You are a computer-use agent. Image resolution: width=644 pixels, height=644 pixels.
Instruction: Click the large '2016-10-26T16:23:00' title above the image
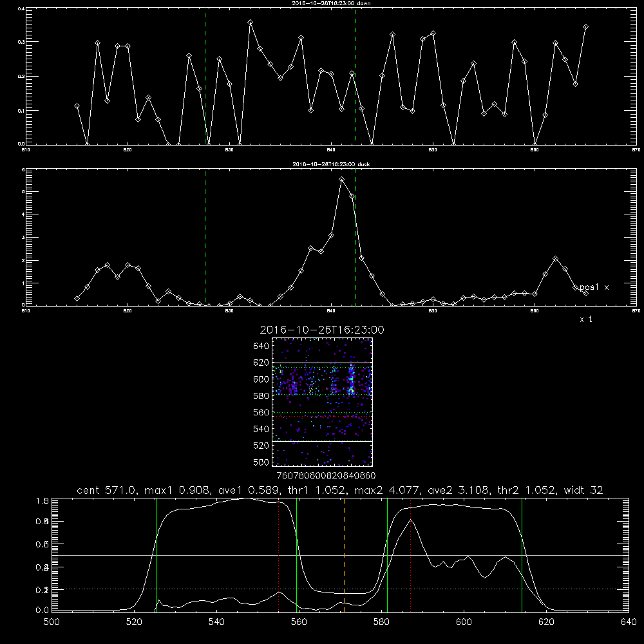point(322,330)
